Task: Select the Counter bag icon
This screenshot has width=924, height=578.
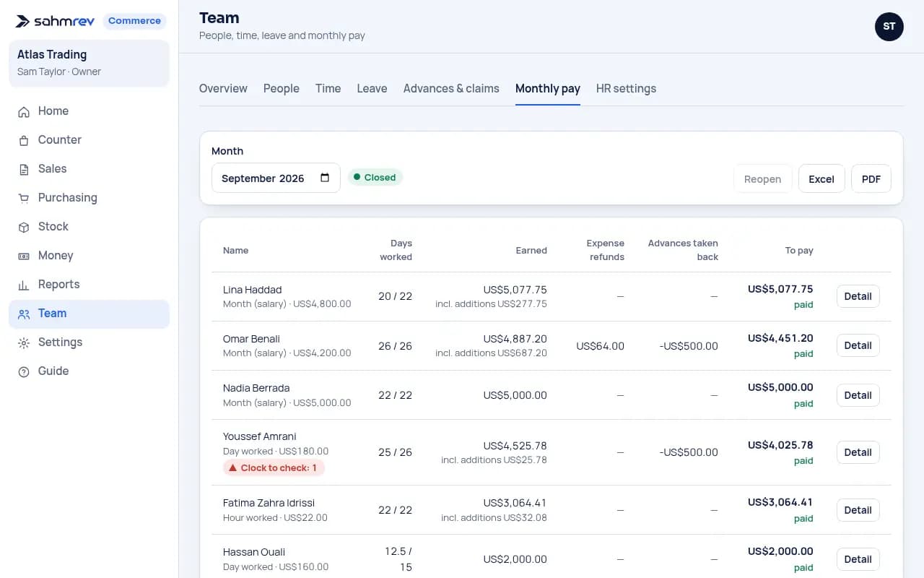Action: (24, 140)
